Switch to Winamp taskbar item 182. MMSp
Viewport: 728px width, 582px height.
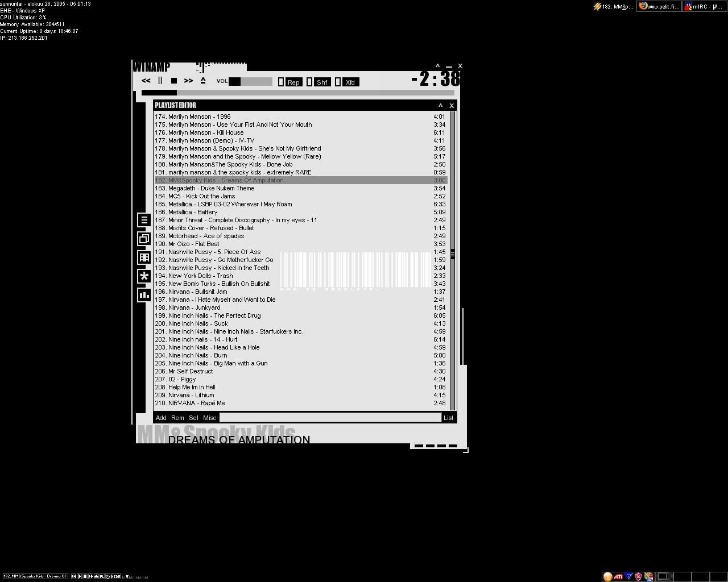click(x=613, y=7)
